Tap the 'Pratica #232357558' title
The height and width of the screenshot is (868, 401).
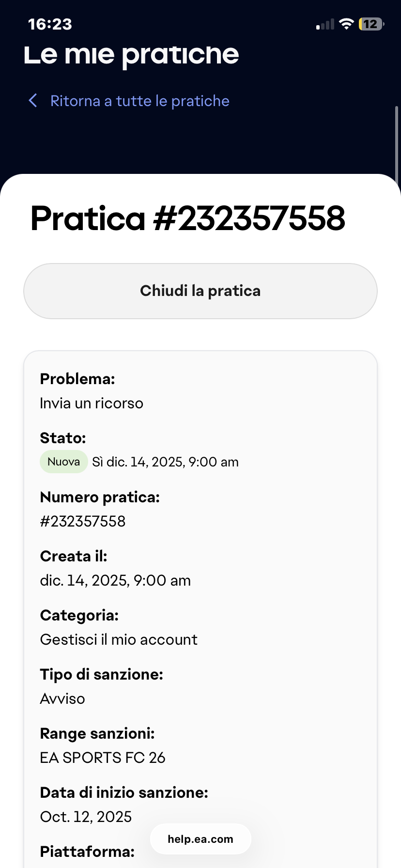pyautogui.click(x=188, y=218)
